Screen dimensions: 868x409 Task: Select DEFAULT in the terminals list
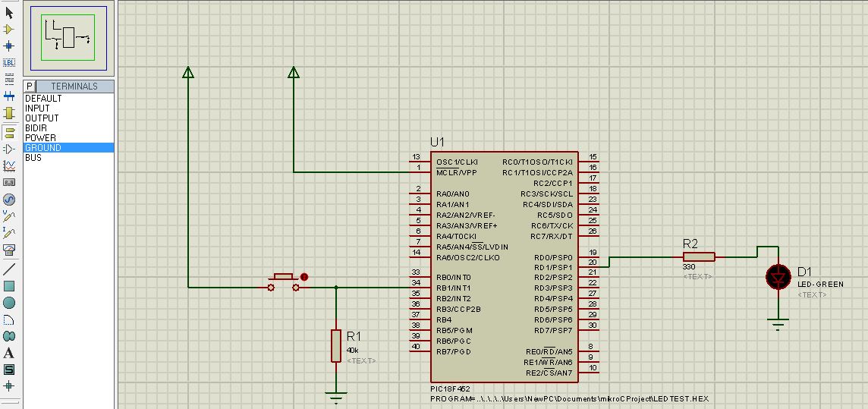[68, 99]
